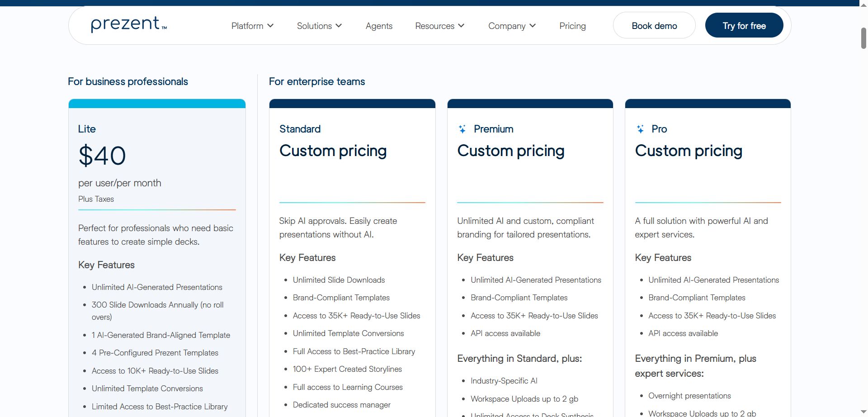Image resolution: width=868 pixels, height=417 pixels.
Task: Click 'Key Features' in Pro card
Action: pyautogui.click(x=663, y=258)
